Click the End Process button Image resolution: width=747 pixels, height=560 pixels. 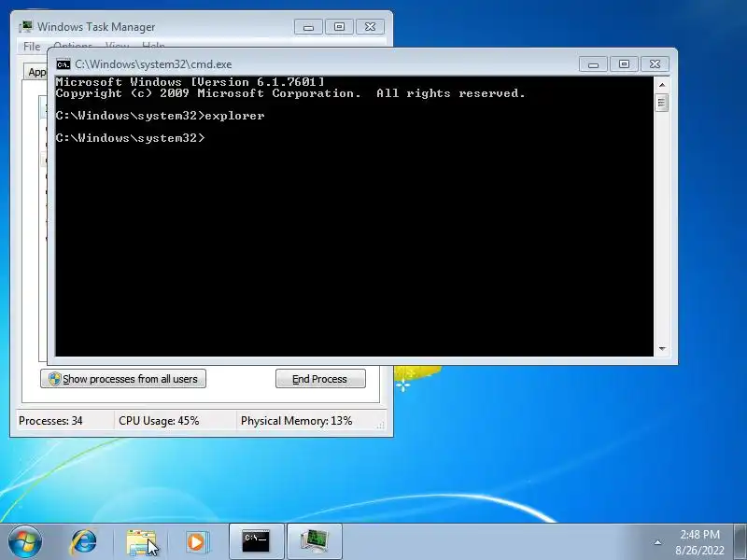pyautogui.click(x=320, y=379)
